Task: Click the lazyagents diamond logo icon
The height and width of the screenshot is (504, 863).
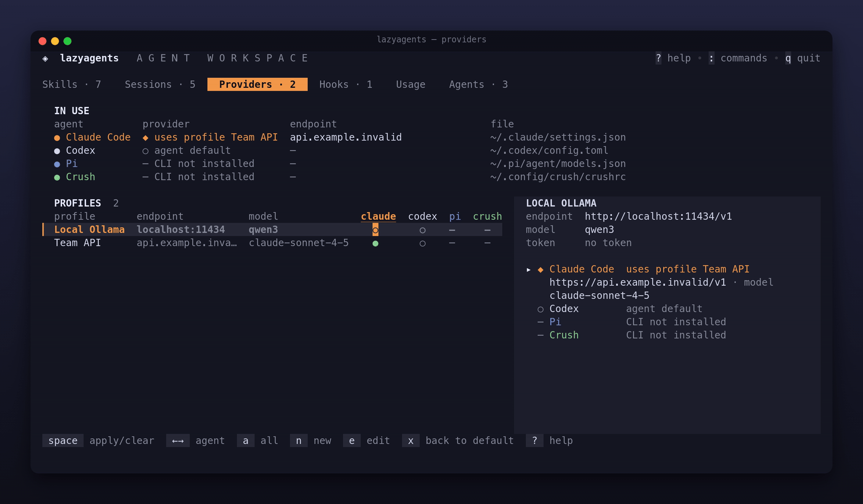Action: click(x=45, y=59)
